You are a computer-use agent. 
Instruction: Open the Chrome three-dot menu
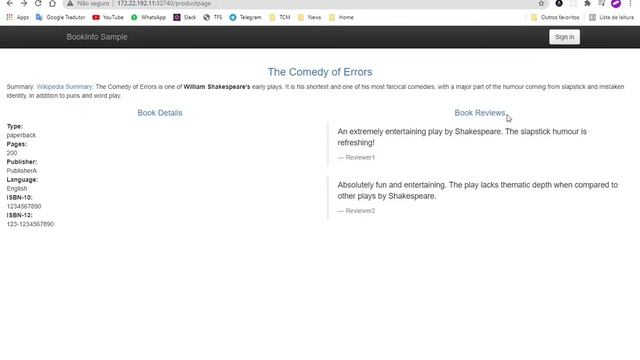(631, 3)
